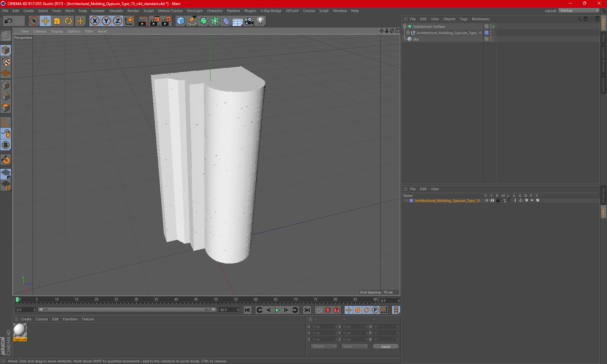The height and width of the screenshot is (364, 607).
Task: Toggle X axis lock
Action: (95, 21)
